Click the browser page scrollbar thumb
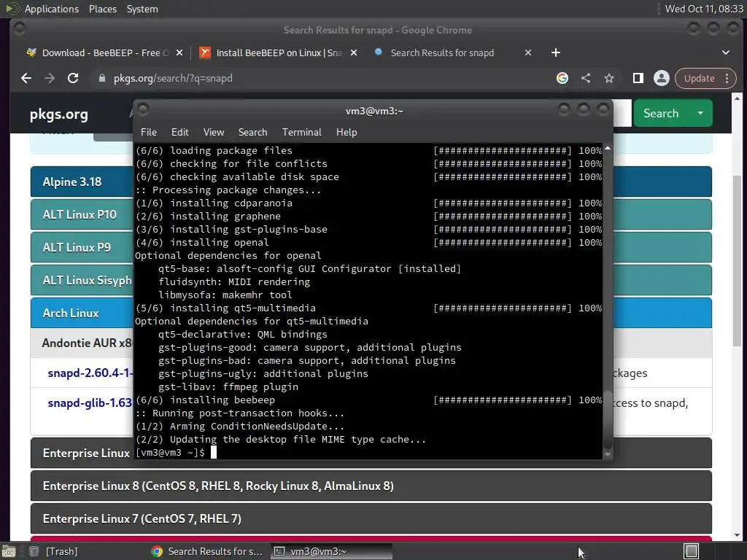The height and width of the screenshot is (560, 747). 737,261
